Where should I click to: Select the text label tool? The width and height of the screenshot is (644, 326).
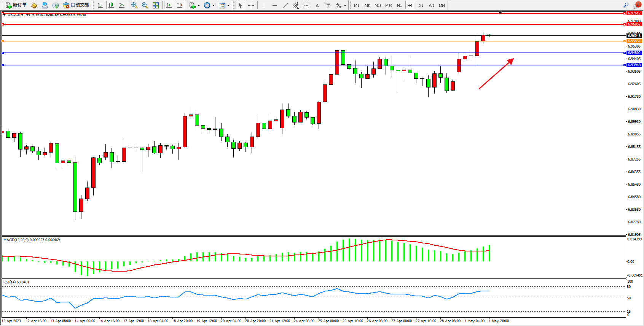328,5
